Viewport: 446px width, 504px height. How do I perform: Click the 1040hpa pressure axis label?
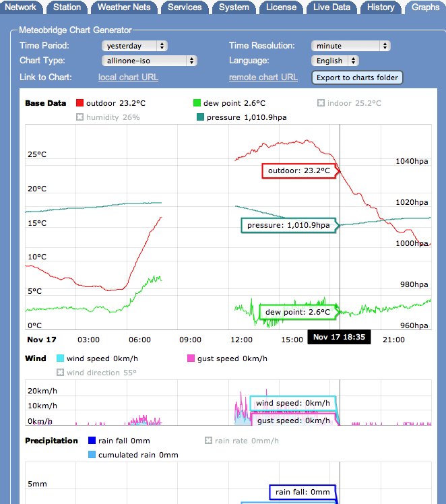pos(412,161)
